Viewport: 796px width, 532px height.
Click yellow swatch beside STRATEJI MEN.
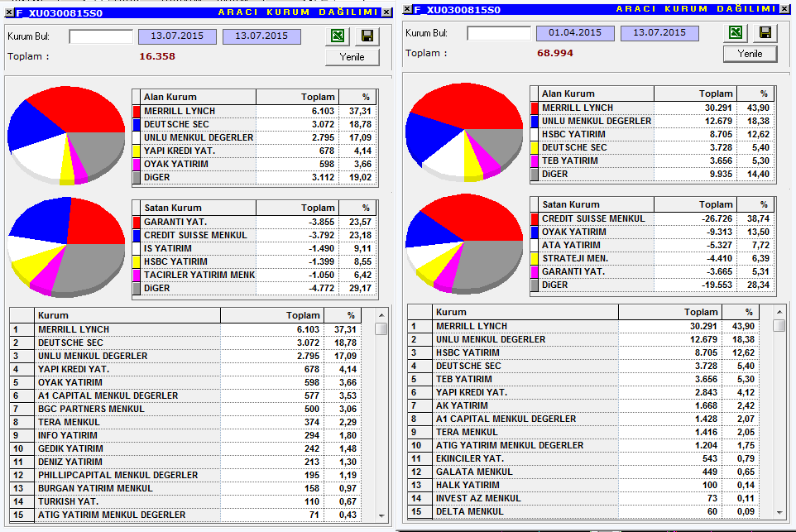click(x=534, y=258)
